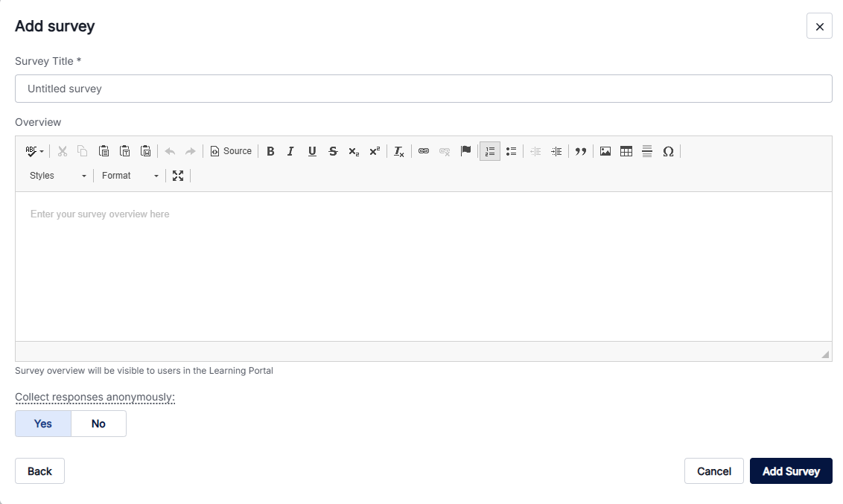This screenshot has height=504, width=843.
Task: Click the Cut icon
Action: [63, 152]
